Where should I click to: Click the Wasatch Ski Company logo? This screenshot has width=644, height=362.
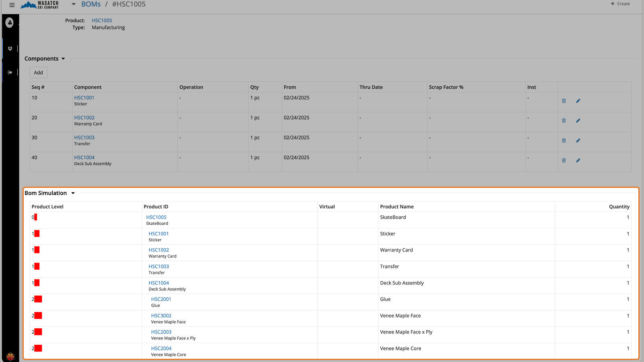pyautogui.click(x=40, y=5)
